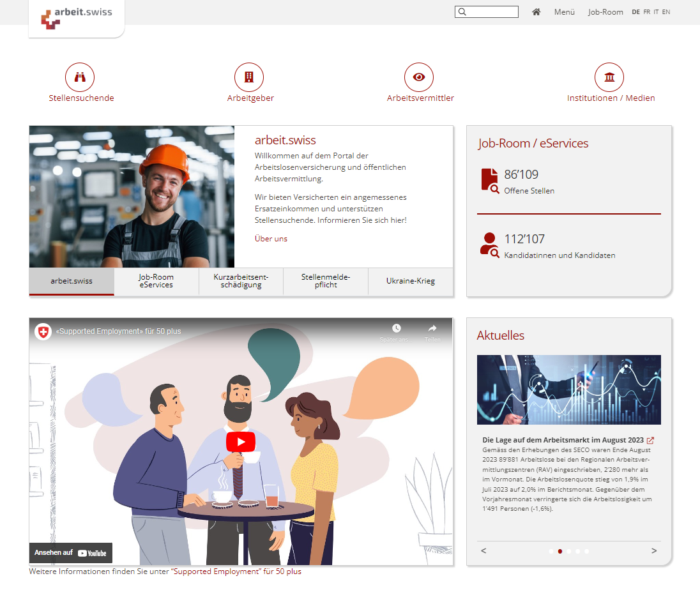Open the Stellensuchende label link
The height and width of the screenshot is (590, 700).
tap(81, 98)
